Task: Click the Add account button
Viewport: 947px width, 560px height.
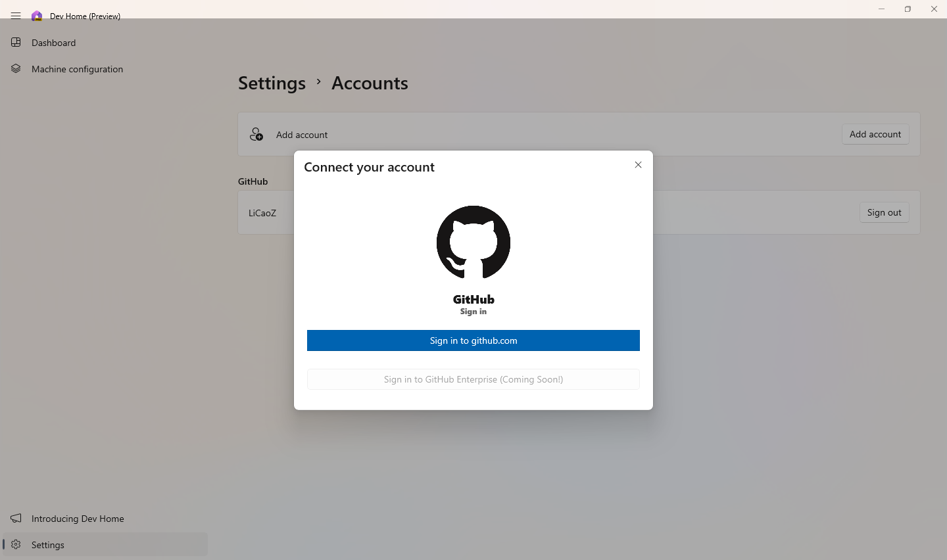Action: click(x=875, y=134)
